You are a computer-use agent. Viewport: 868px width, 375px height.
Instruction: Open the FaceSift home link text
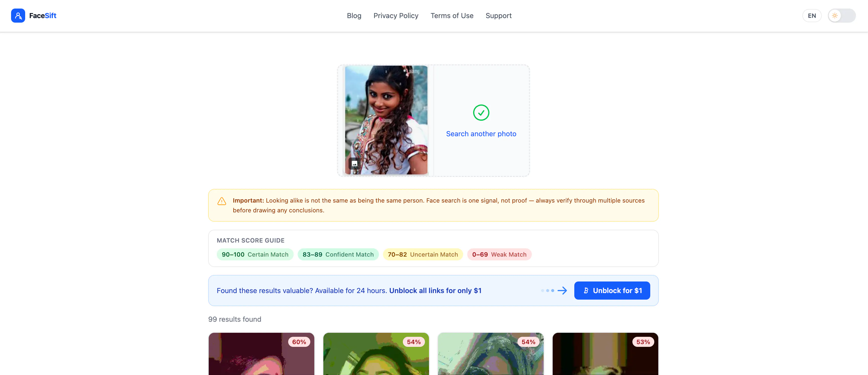click(43, 16)
